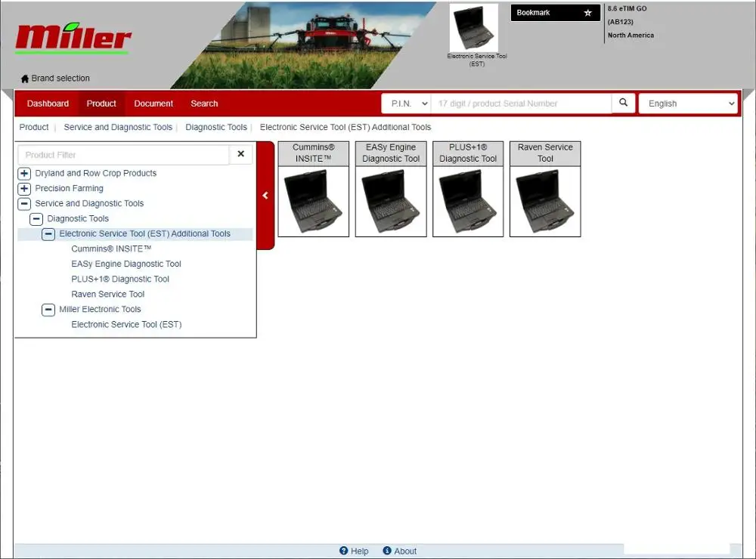Viewport: 756px width, 559px height.
Task: Click Diagnostic Tools breadcrumb link
Action: point(216,127)
